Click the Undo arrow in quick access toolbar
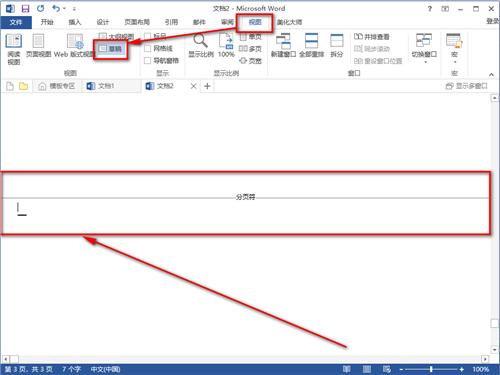500x375 pixels. click(56, 8)
